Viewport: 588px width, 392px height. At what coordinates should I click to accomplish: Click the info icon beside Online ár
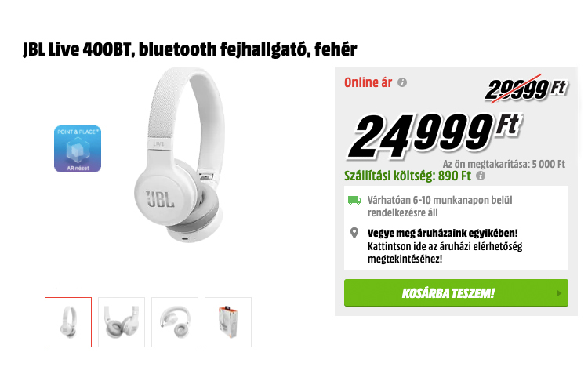[x=402, y=82]
